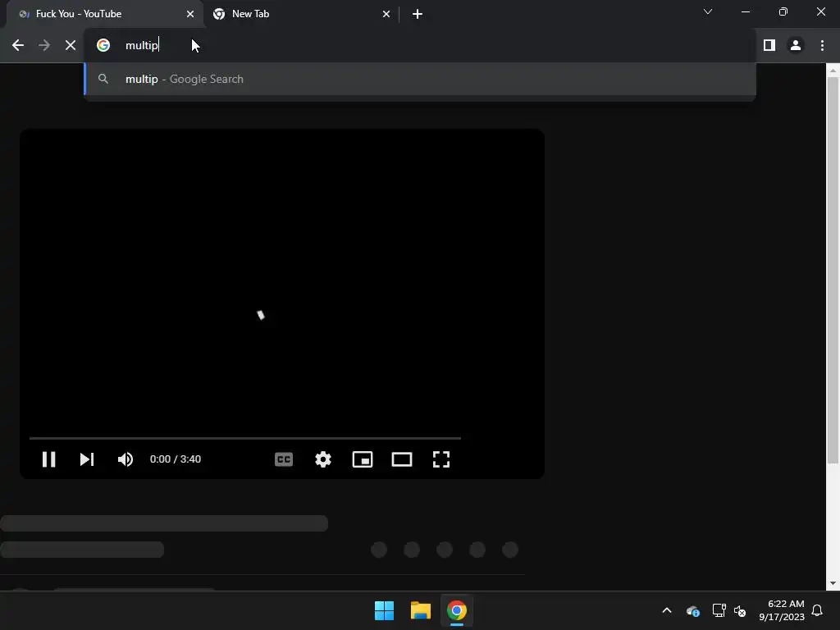Viewport: 840px width, 630px height.
Task: Show hidden system tray icons
Action: tap(667, 610)
